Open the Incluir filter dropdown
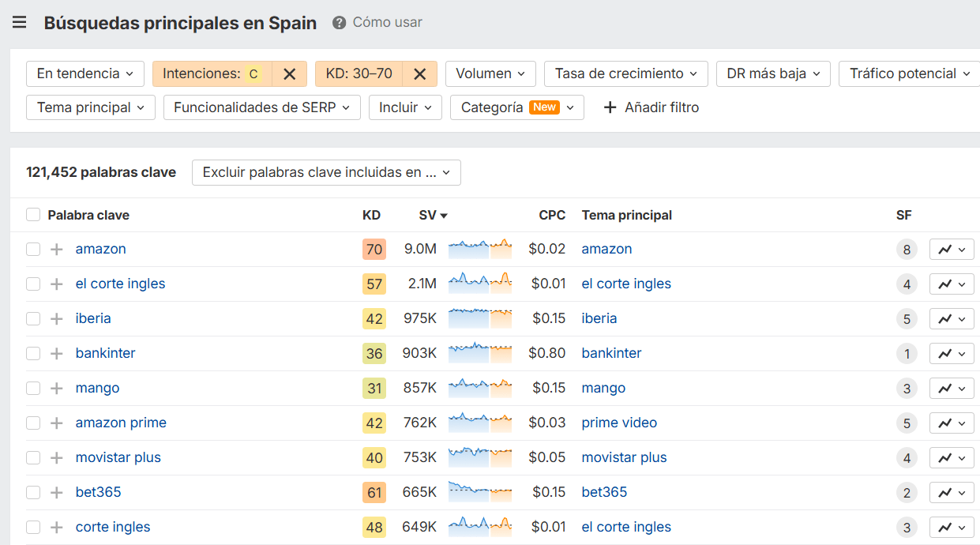Image resolution: width=980 pixels, height=545 pixels. (x=405, y=107)
